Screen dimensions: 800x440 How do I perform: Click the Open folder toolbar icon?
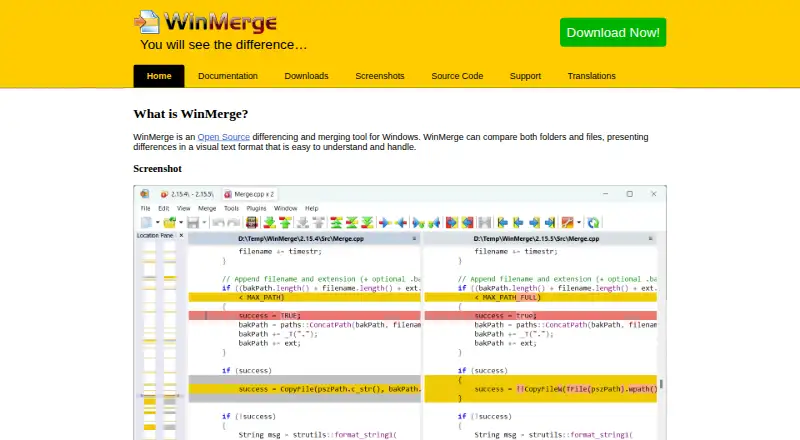(x=169, y=223)
